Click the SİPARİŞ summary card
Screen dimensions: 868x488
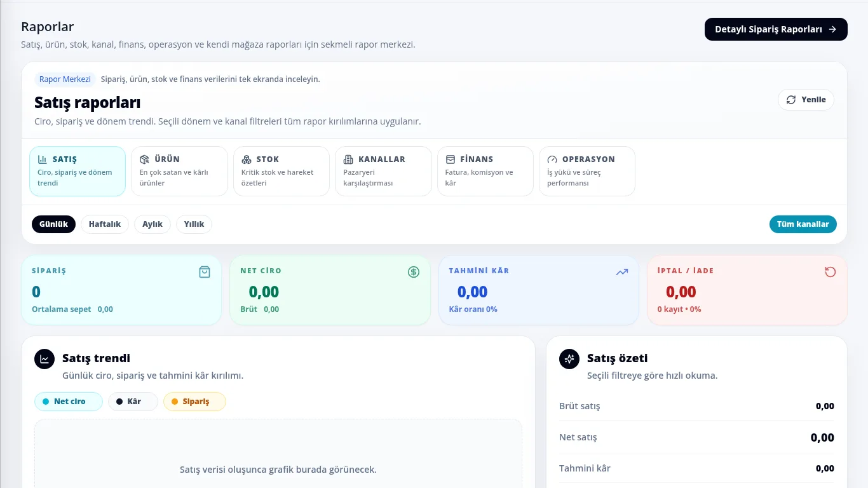[x=121, y=290]
